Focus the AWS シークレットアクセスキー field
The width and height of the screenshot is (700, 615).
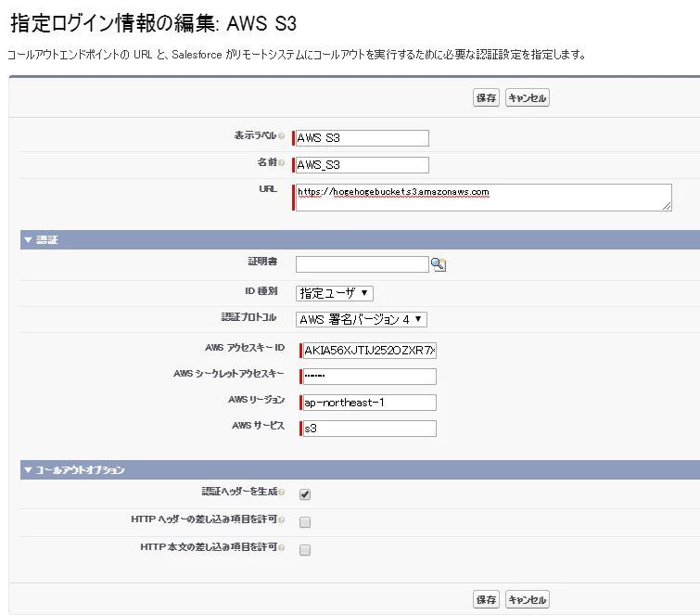(x=370, y=377)
